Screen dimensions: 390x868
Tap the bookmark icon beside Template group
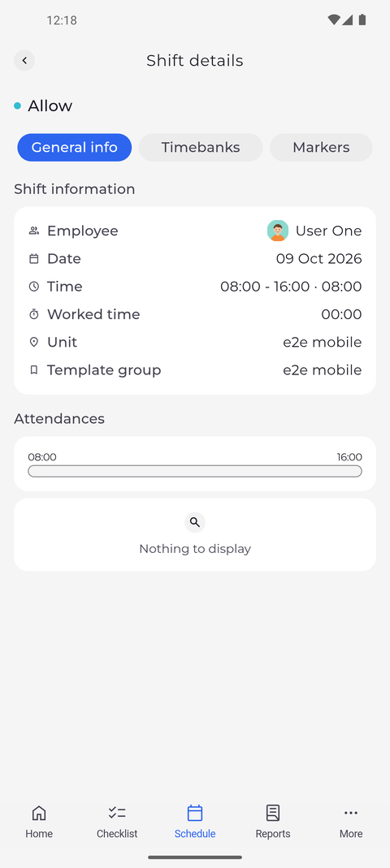[34, 369]
